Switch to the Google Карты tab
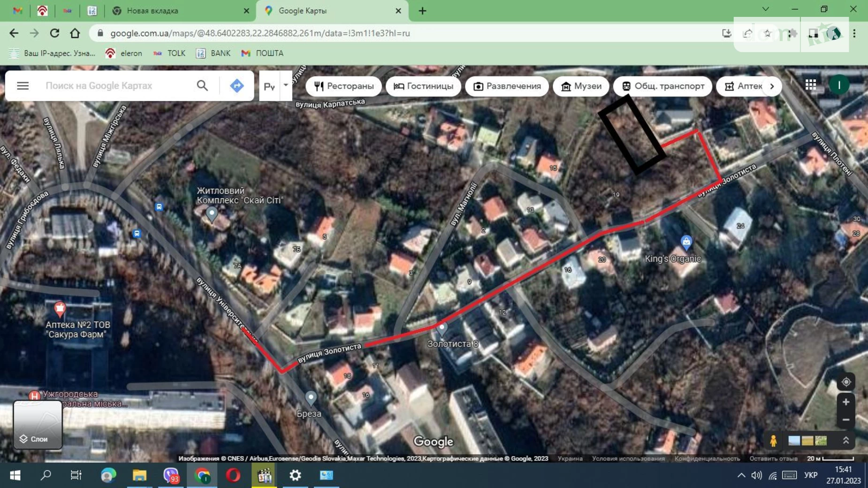Viewport: 868px width, 488px height. 331,10
